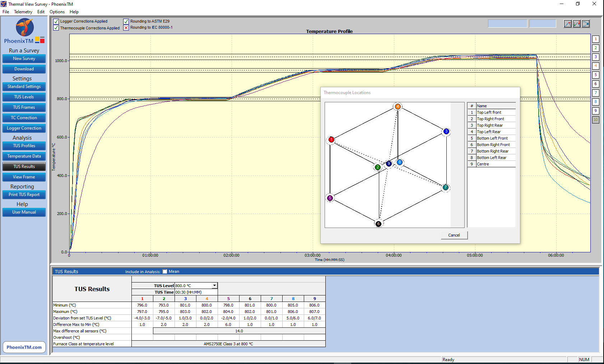Click the curve icon with green and red arrows
The width and height of the screenshot is (604, 364).
577,24
